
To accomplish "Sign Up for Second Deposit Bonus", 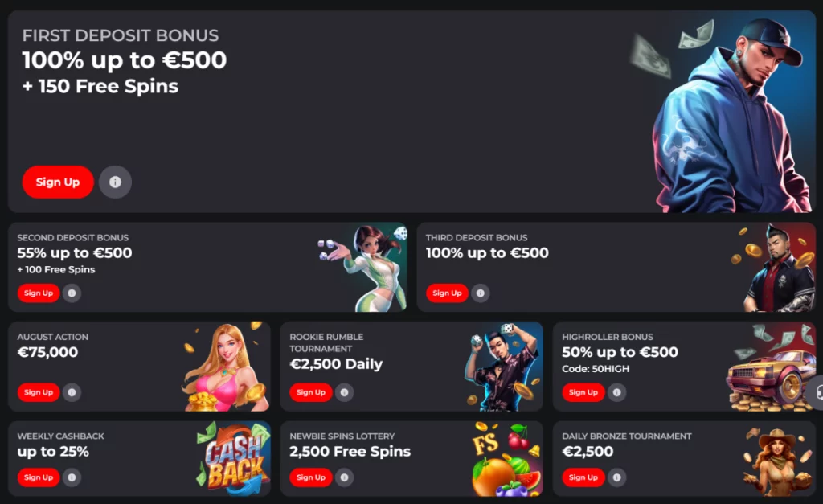I will [39, 293].
